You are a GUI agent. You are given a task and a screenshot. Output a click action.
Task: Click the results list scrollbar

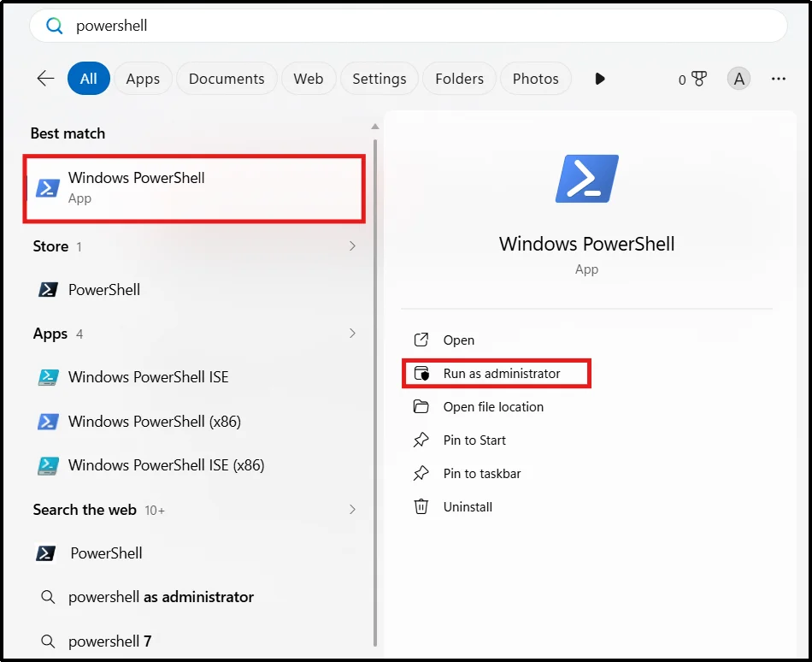click(375, 393)
